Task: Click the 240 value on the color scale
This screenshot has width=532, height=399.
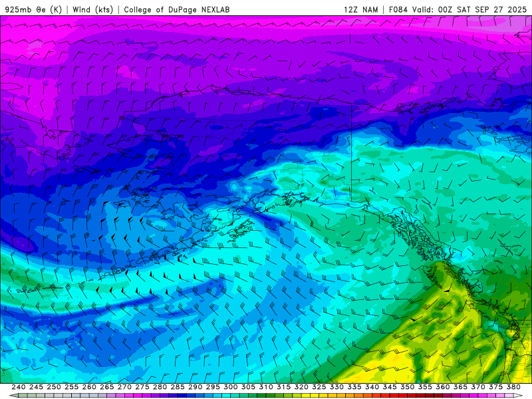Action: click(19, 387)
